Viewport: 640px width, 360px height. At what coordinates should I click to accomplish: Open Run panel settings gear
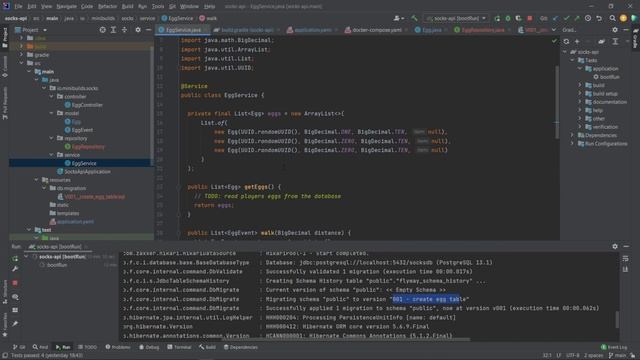pos(615,247)
